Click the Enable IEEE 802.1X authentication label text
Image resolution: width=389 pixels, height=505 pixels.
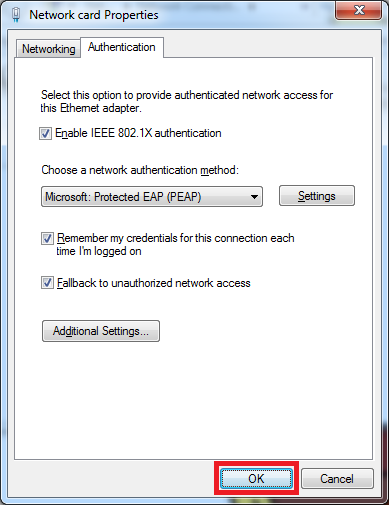tap(138, 133)
